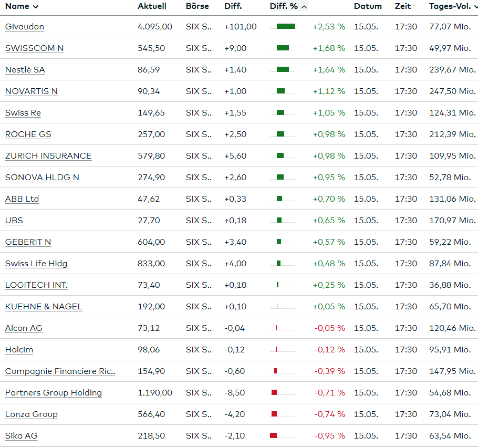Open the Swiss Life Hldg stock link

(x=36, y=264)
